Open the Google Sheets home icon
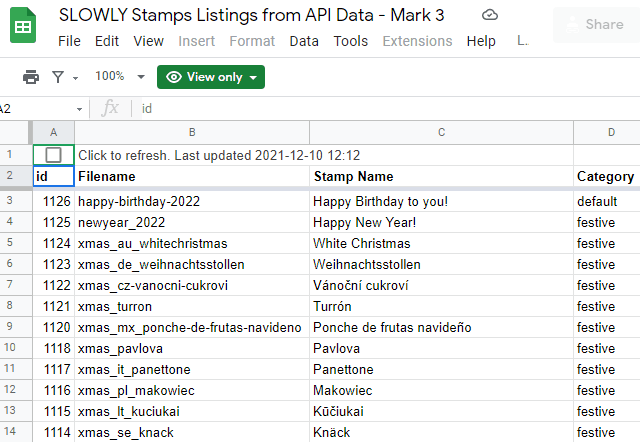 tap(23, 25)
